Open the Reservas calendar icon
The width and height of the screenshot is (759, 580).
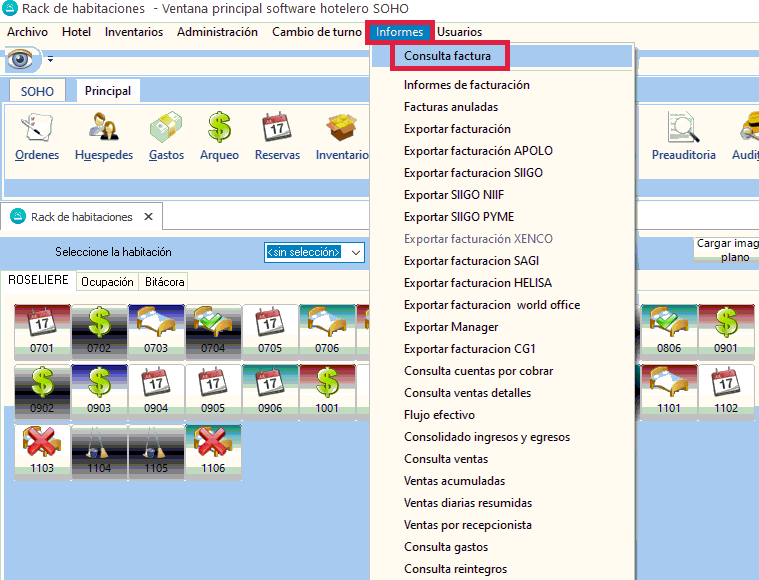click(x=277, y=136)
